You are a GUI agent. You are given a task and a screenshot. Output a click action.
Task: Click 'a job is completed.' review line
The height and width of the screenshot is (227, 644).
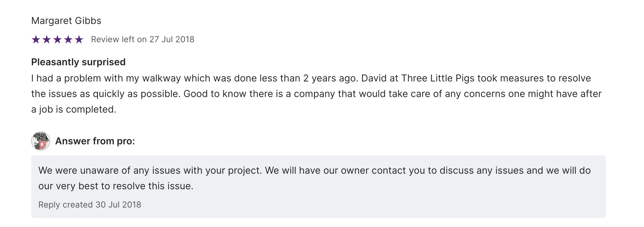74,109
